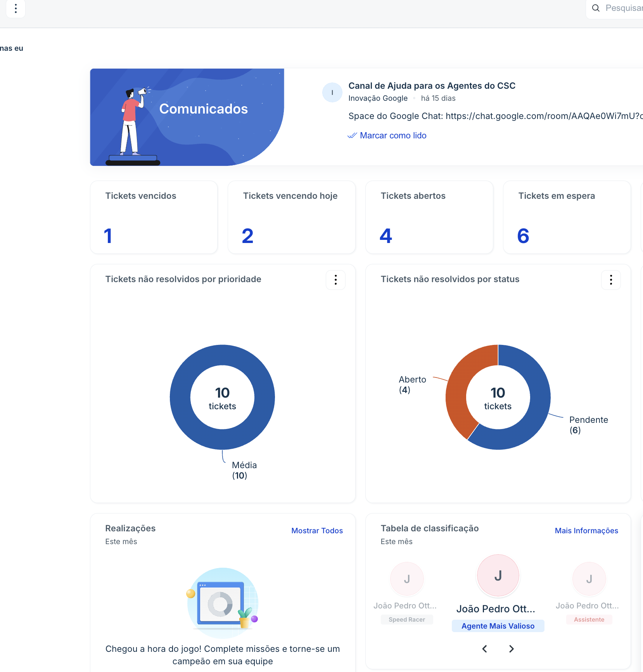Viewport: 643px width, 672px height.
Task: Click Marcar como lido link
Action: pos(392,136)
